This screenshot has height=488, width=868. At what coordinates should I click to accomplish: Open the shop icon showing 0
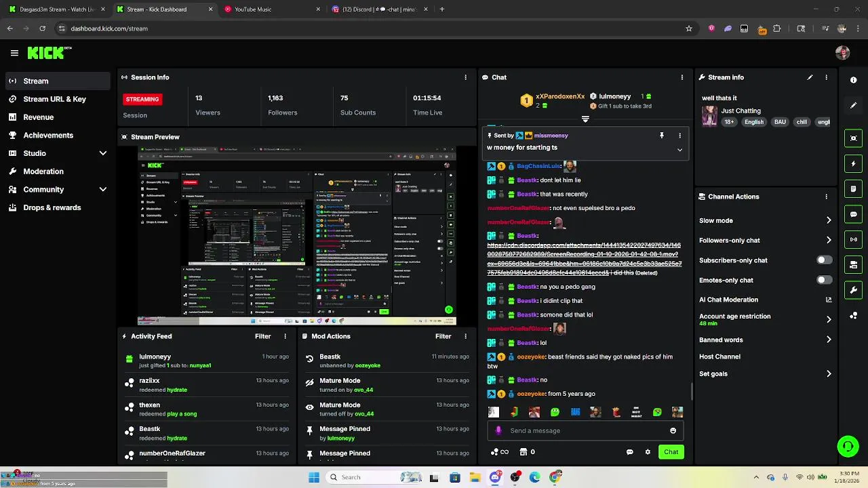(x=527, y=452)
